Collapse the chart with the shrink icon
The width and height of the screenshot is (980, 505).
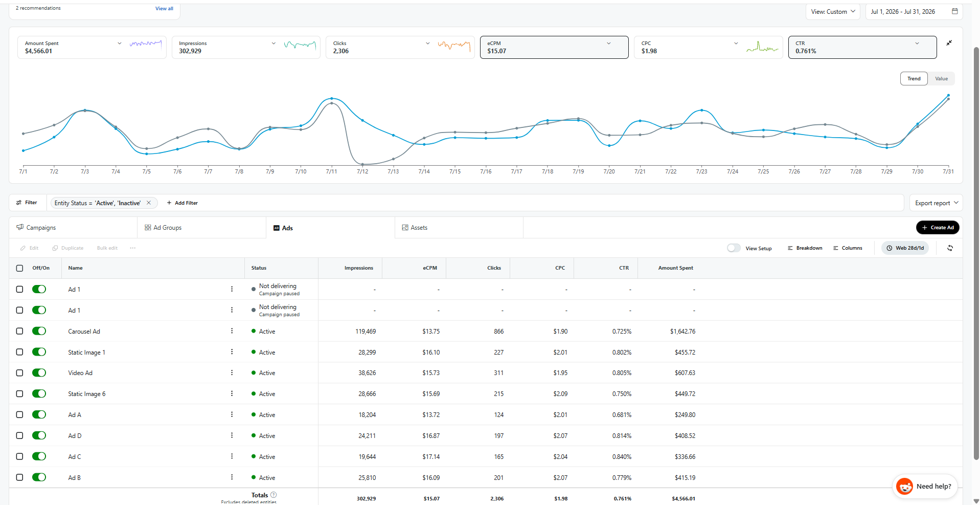(949, 43)
